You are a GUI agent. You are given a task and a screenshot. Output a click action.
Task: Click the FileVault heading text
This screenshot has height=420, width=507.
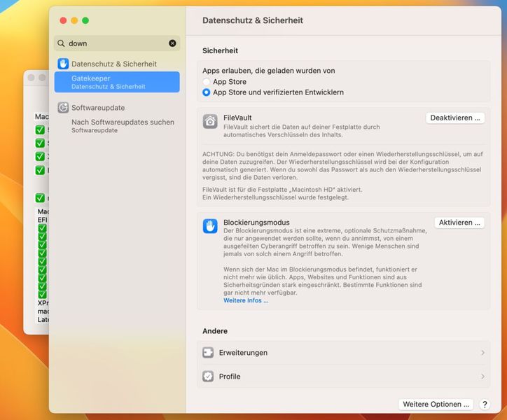[x=237, y=118]
